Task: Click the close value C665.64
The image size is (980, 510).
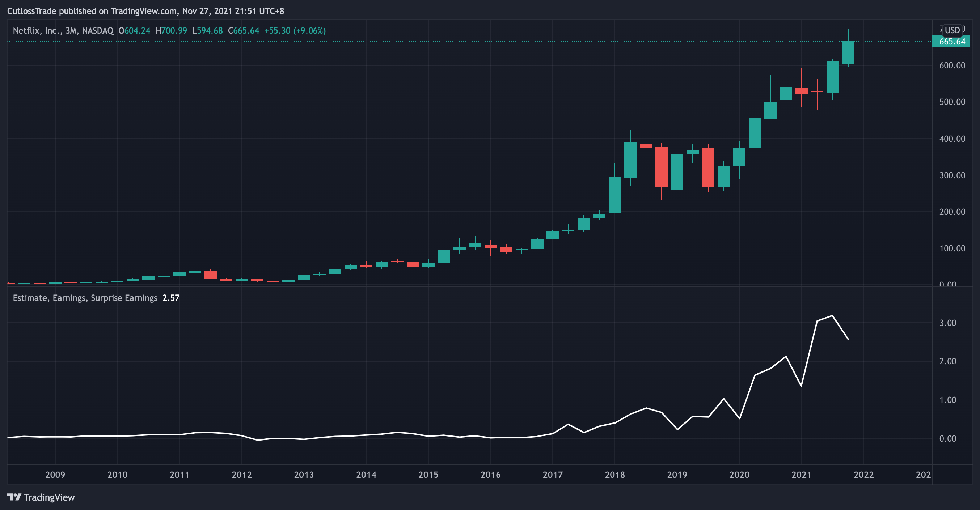Action: (x=244, y=31)
